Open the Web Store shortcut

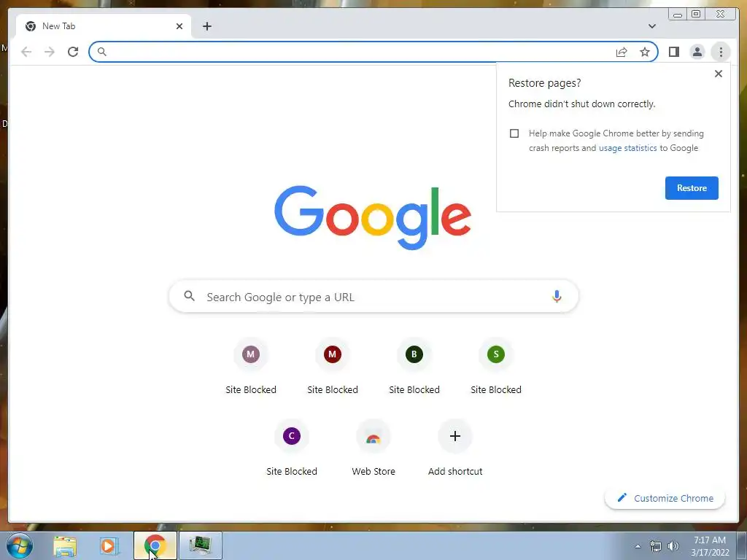[373, 436]
